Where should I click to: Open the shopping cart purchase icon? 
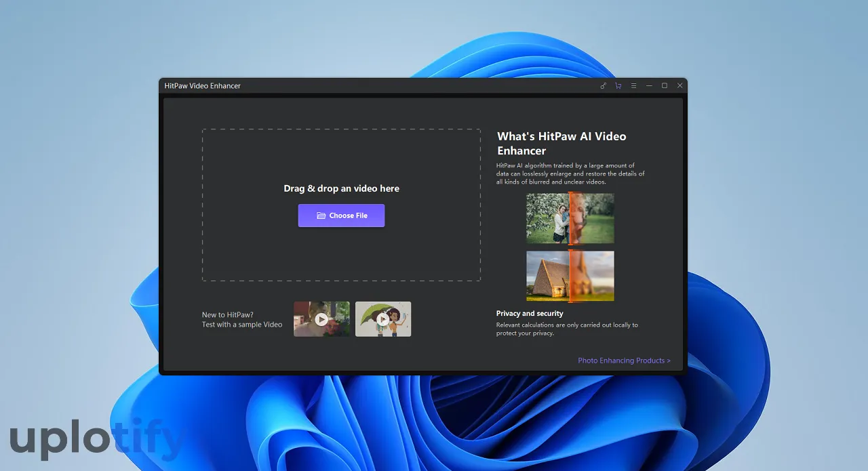(x=618, y=86)
